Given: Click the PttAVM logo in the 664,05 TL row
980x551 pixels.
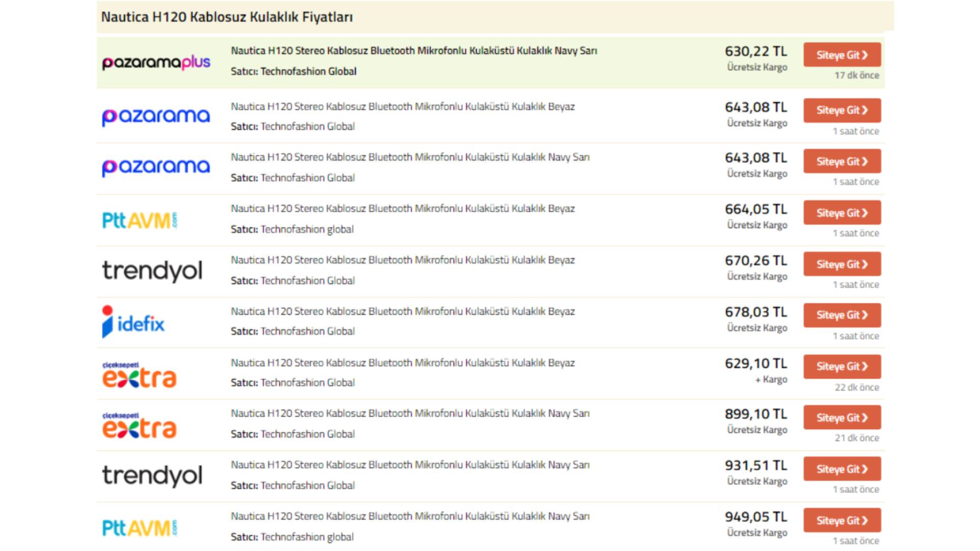Looking at the screenshot, I should (140, 220).
